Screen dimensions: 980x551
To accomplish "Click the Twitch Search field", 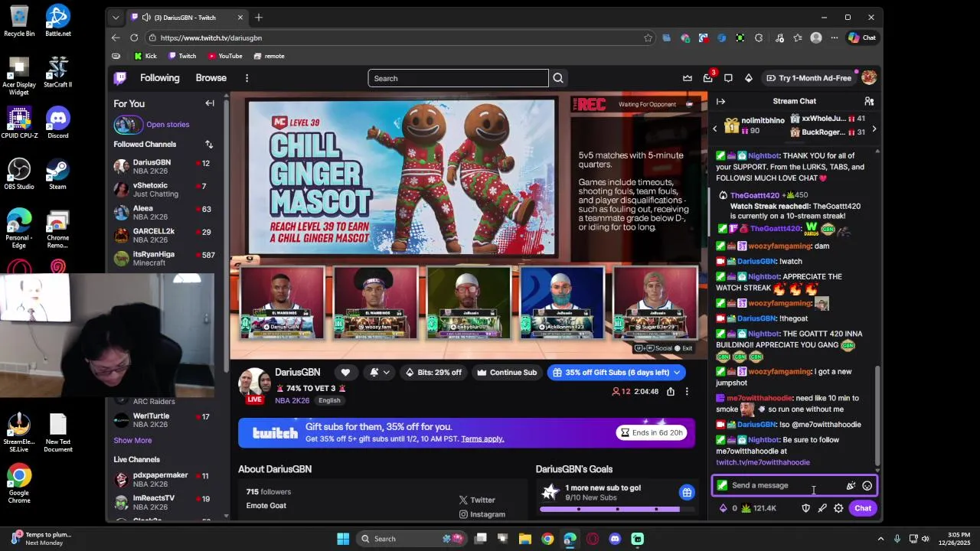I will coord(458,78).
